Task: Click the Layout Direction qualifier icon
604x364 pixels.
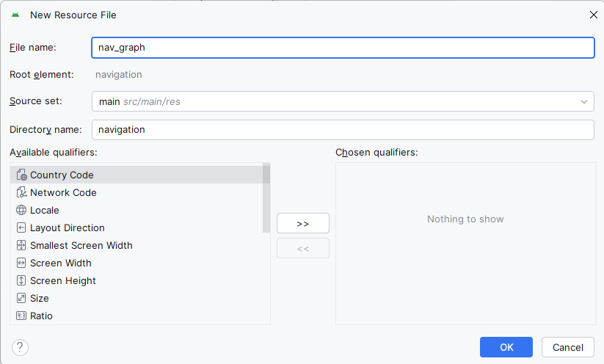Action: [21, 227]
